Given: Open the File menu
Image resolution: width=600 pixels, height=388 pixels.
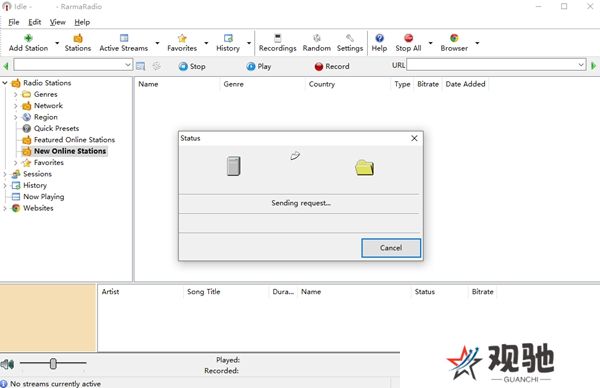Looking at the screenshot, I should click(14, 22).
